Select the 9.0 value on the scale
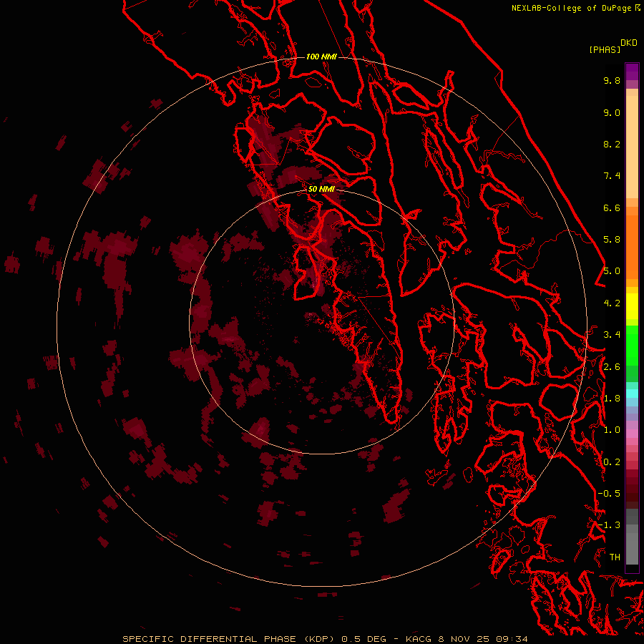 pyautogui.click(x=612, y=112)
